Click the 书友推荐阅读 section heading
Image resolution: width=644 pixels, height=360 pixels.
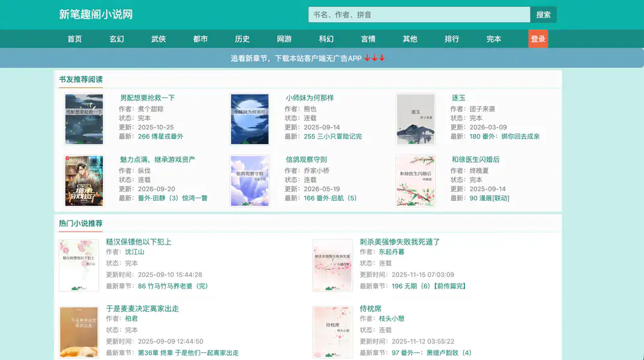(x=80, y=79)
